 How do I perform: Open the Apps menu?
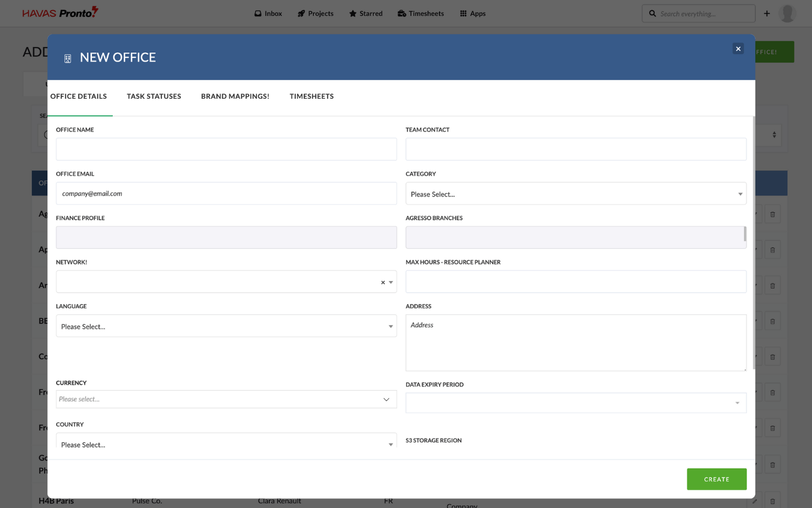473,14
